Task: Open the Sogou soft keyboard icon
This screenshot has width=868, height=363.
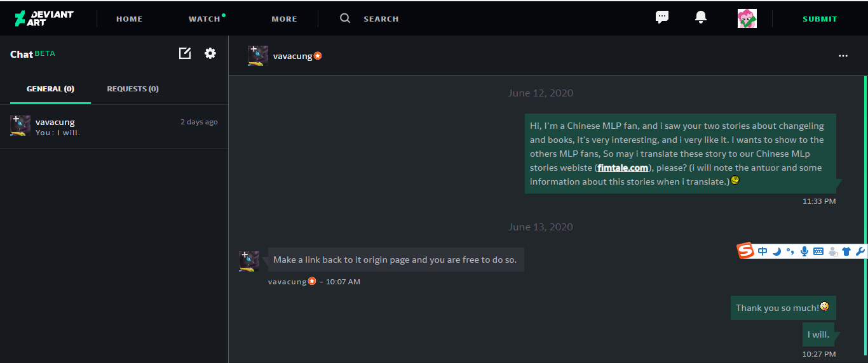Action: 818,251
